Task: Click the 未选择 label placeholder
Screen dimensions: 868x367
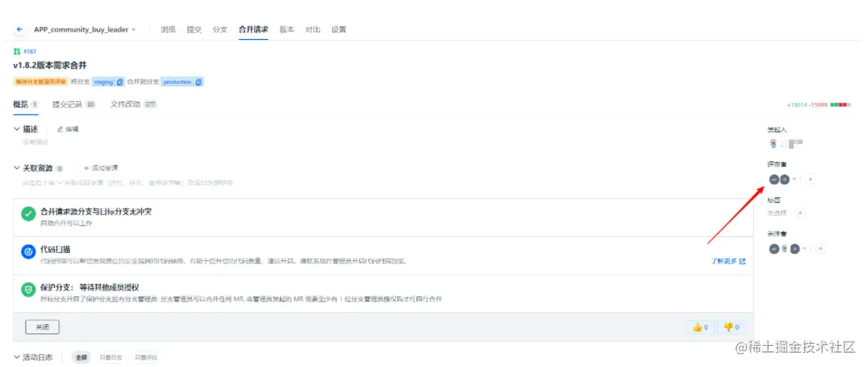Action: (776, 213)
